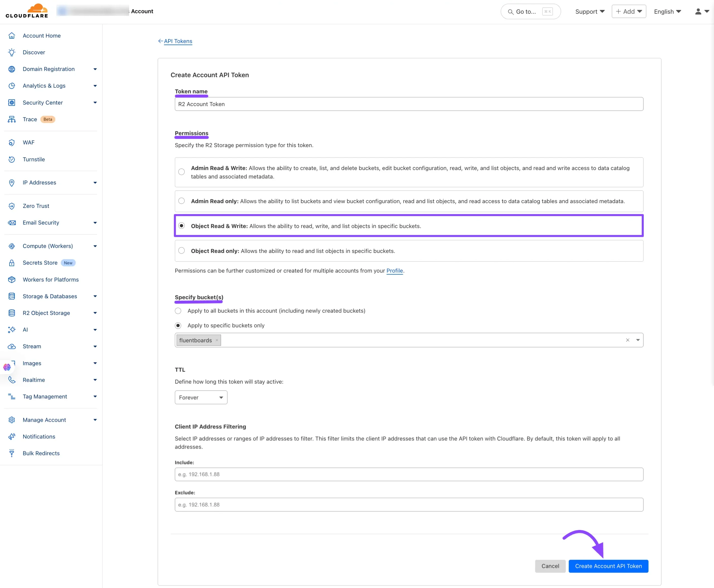Expand Images submenu arrow
This screenshot has width=714, height=588.
[95, 363]
